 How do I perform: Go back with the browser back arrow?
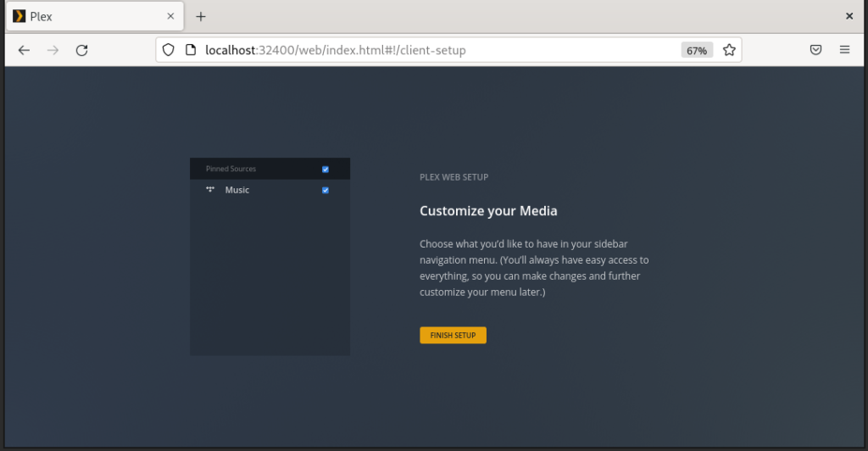(24, 50)
